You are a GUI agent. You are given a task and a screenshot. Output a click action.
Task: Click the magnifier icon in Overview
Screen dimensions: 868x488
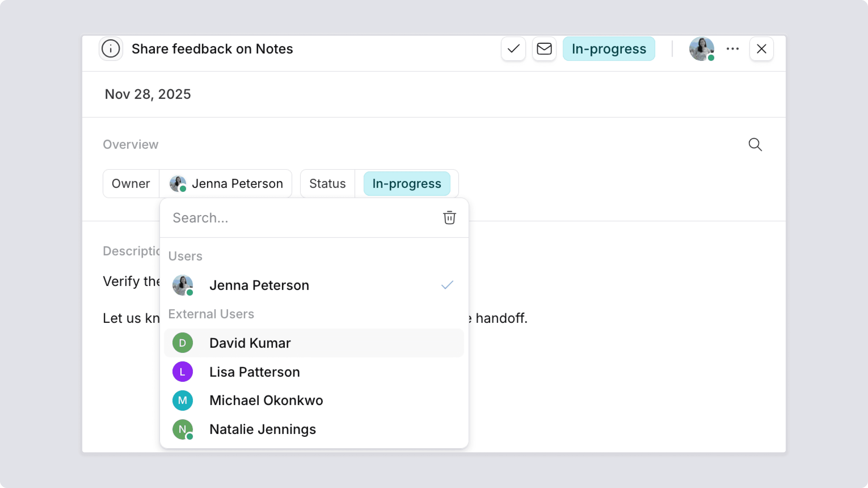(x=755, y=145)
